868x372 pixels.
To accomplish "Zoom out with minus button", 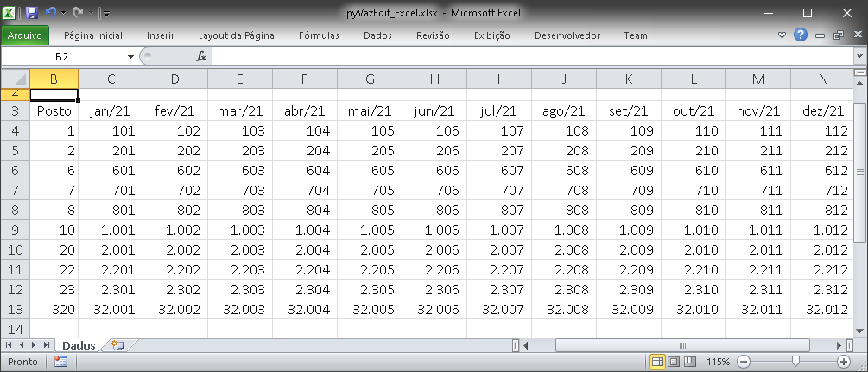I will point(744,362).
